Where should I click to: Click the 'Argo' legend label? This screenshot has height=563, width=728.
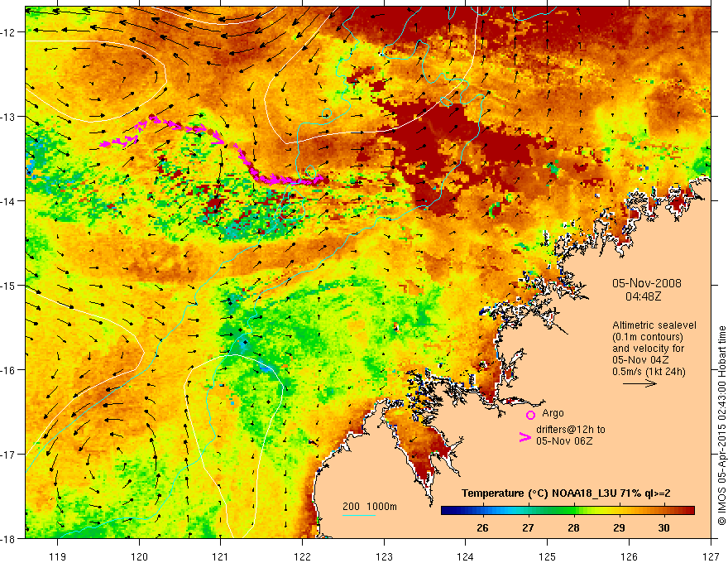(553, 413)
